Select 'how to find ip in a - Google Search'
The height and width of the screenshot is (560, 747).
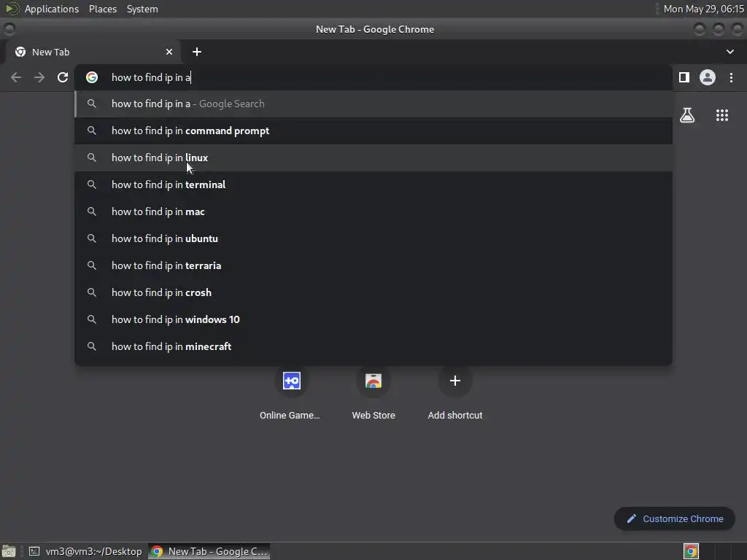click(x=373, y=104)
